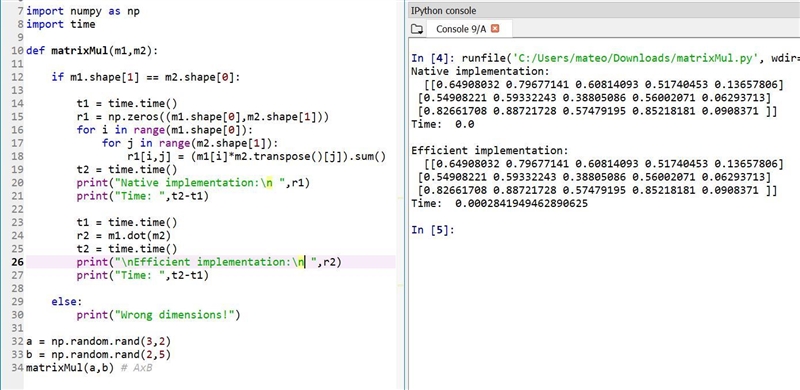Click the np.zeros assignment on line 15
This screenshot has height=390, width=800.
click(x=203, y=117)
